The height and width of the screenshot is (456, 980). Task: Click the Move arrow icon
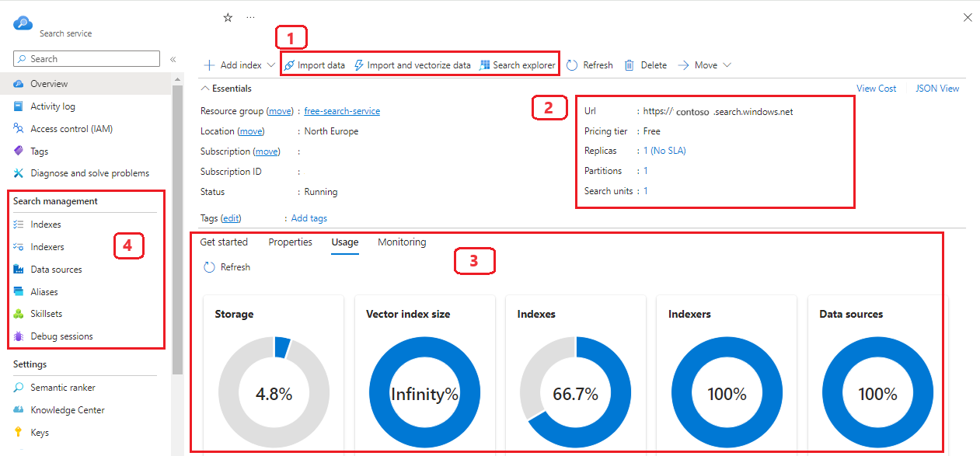[683, 65]
